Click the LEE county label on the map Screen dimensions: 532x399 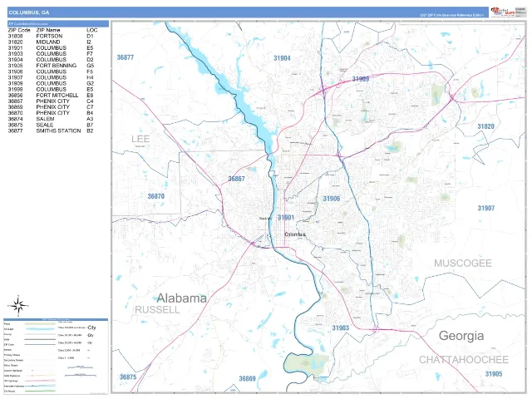pyautogui.click(x=140, y=139)
